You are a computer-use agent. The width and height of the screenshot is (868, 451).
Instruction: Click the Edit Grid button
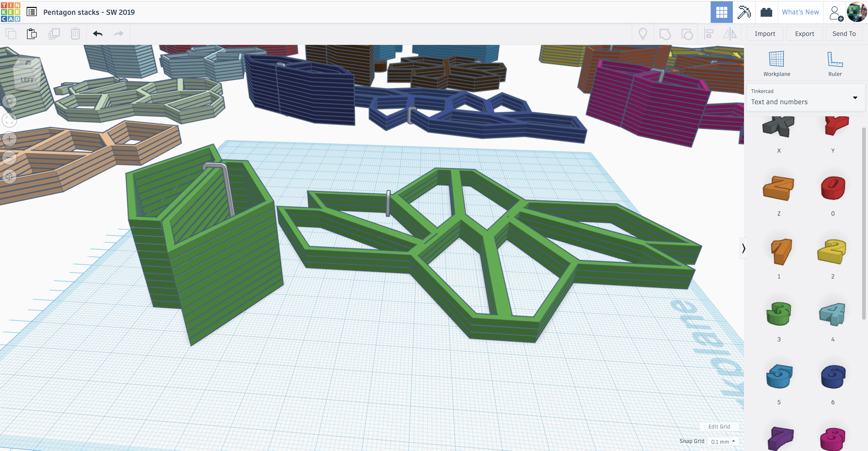click(x=719, y=427)
